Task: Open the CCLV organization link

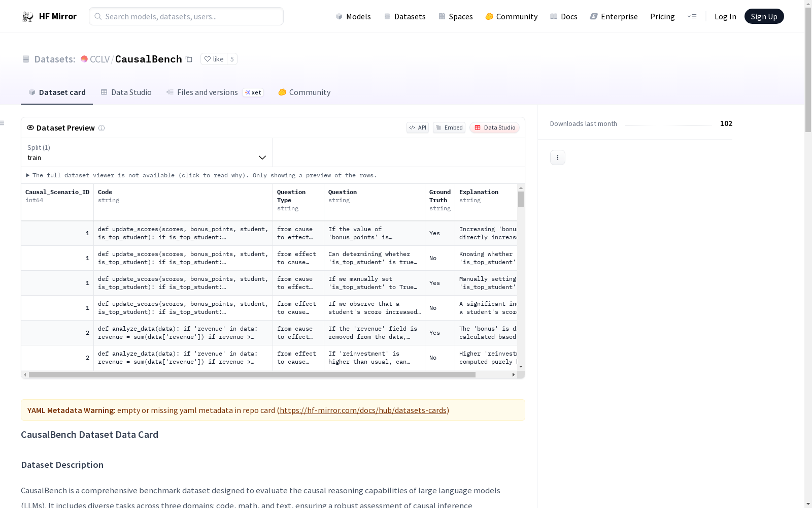Action: (100, 59)
